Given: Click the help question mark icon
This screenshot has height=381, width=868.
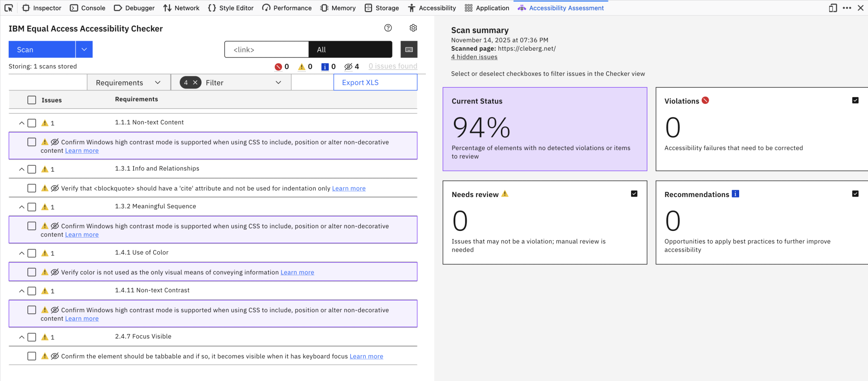Looking at the screenshot, I should coord(388,28).
